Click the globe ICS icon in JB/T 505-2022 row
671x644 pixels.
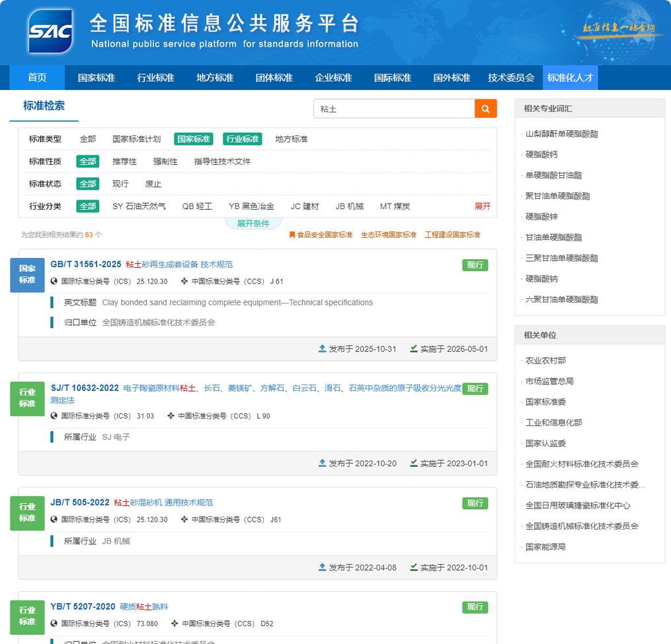point(54,519)
